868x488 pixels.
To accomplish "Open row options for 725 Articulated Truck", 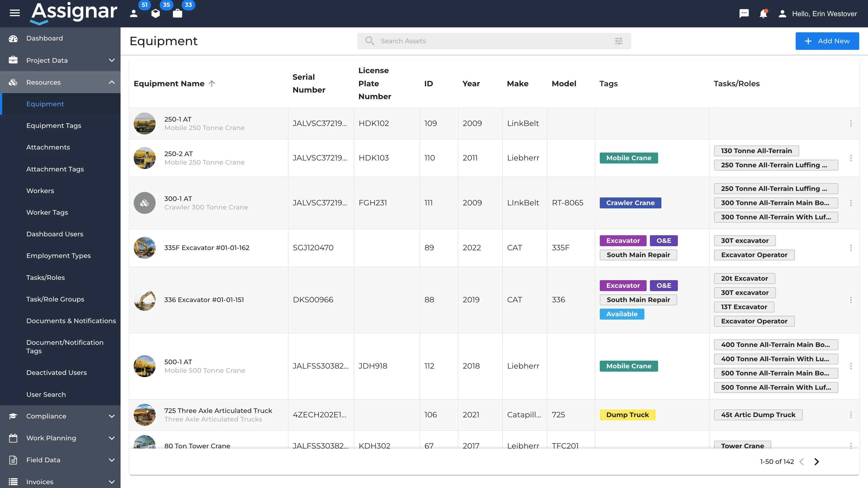I will [x=850, y=415].
